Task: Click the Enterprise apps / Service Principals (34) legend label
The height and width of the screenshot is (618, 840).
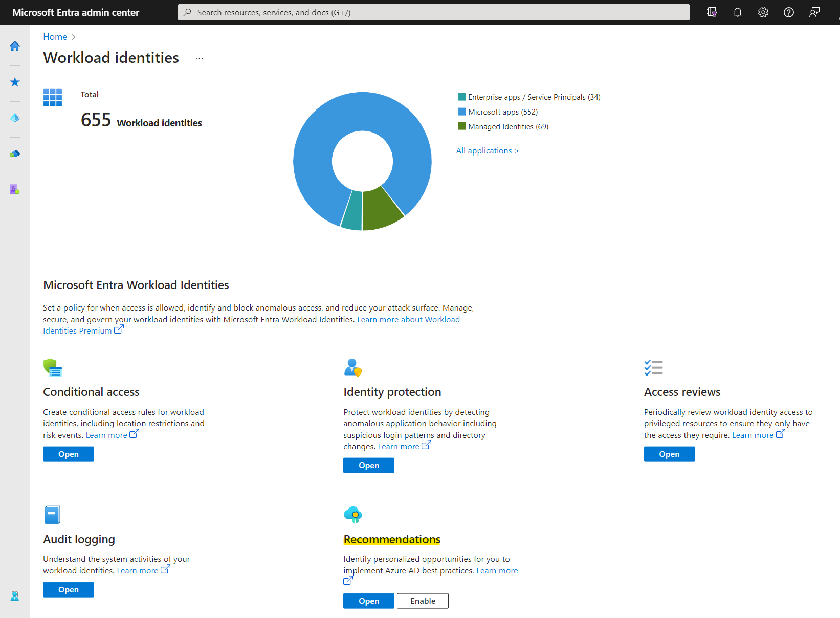Action: [534, 97]
